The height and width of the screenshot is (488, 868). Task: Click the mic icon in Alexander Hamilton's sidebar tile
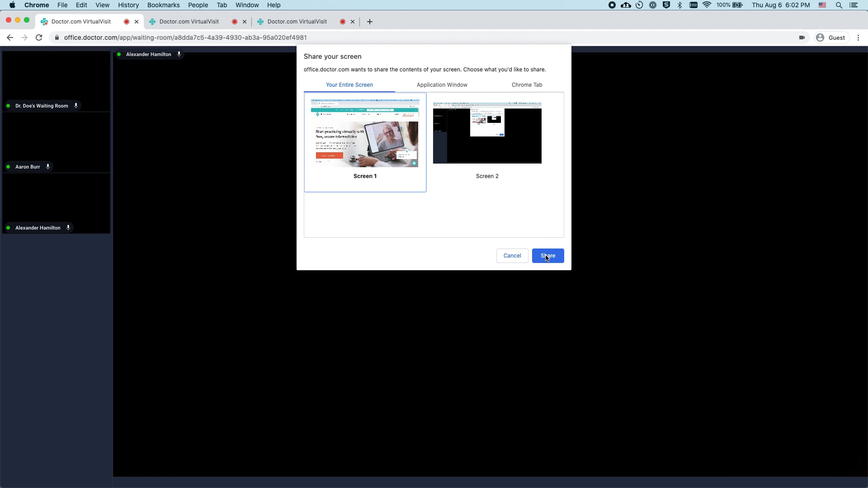coord(68,228)
